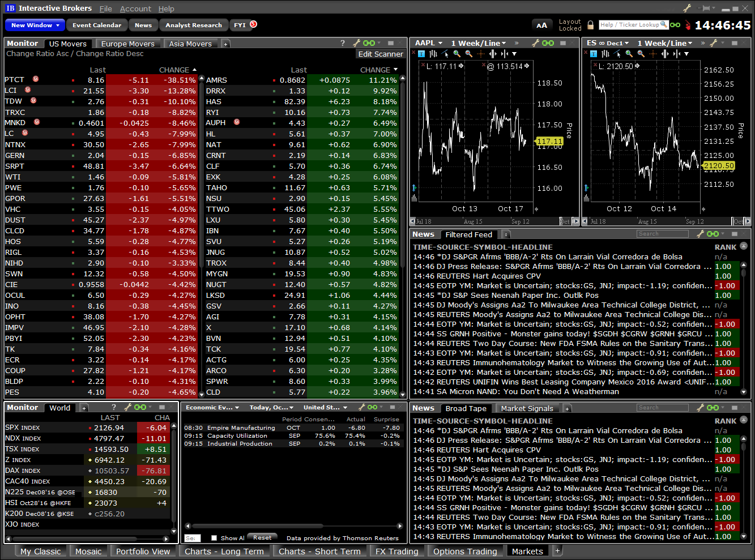The height and width of the screenshot is (560, 755).
Task: Switch to the Europe Movers tab
Action: point(127,43)
